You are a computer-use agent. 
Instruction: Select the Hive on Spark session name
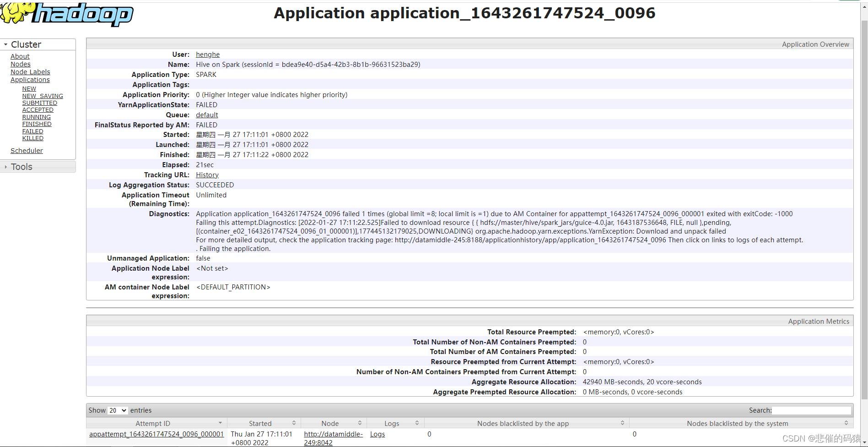click(x=308, y=65)
